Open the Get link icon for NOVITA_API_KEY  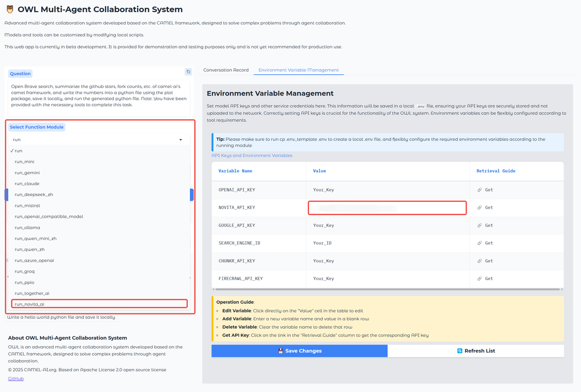pyautogui.click(x=480, y=207)
